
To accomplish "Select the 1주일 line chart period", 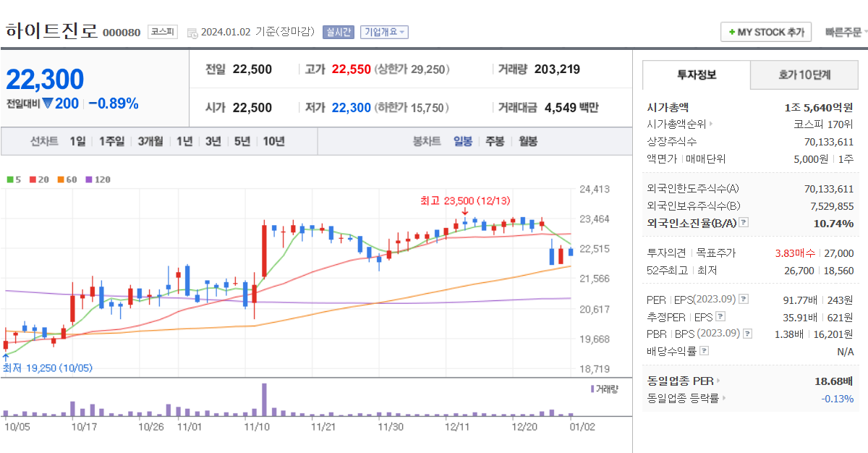I will [x=112, y=141].
